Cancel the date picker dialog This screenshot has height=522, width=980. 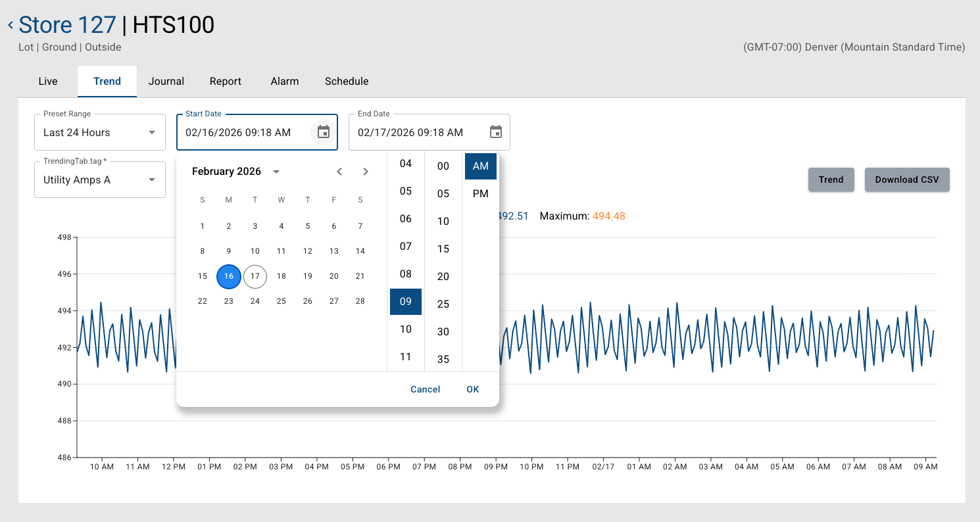425,389
